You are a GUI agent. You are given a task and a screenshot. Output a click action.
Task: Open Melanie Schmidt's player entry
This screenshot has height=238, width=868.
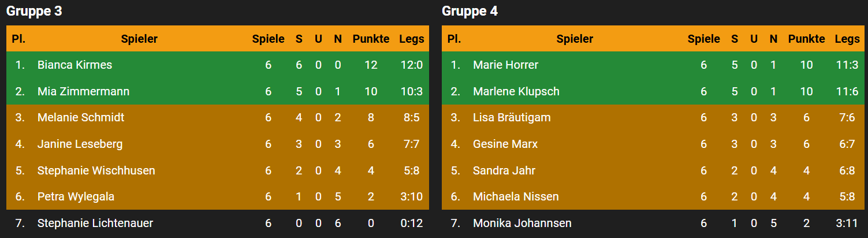pyautogui.click(x=81, y=117)
